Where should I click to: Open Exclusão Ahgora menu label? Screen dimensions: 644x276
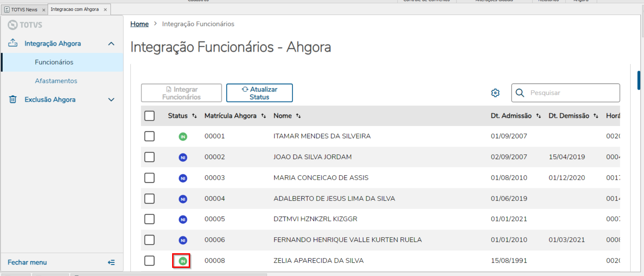tap(50, 100)
